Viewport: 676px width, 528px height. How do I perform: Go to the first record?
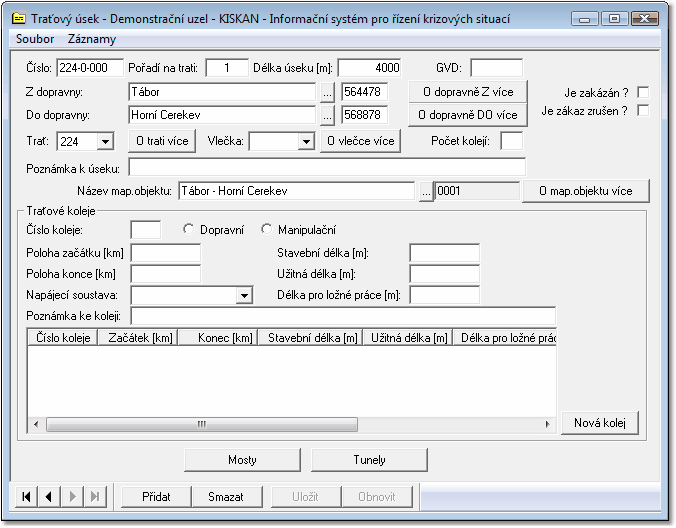click(x=26, y=497)
